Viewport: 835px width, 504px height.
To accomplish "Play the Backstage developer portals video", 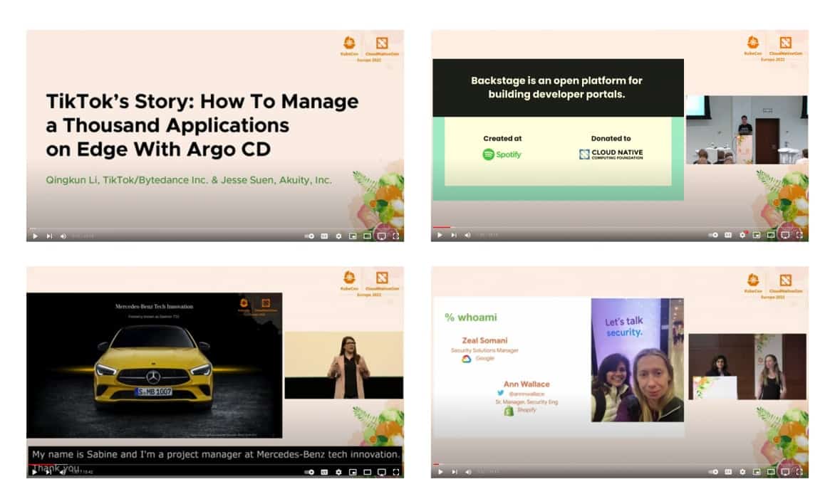I will [440, 235].
